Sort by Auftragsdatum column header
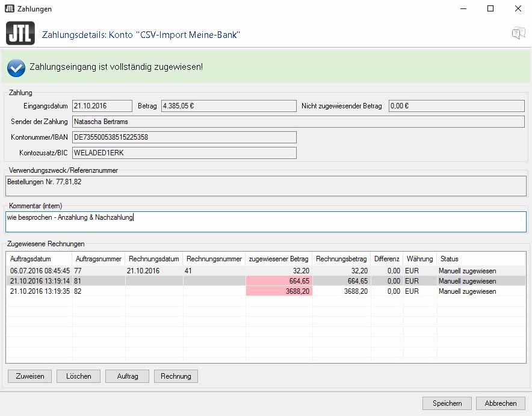The height and width of the screenshot is (416, 532). [x=39, y=259]
